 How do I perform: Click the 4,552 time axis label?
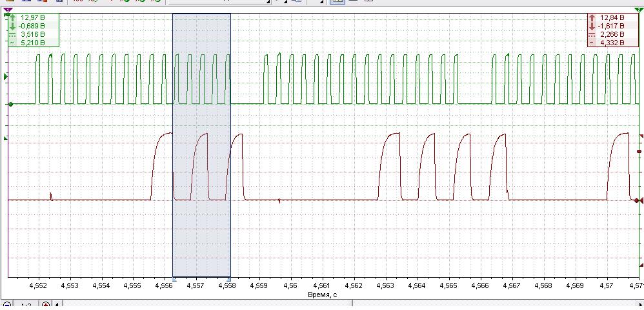point(38,285)
